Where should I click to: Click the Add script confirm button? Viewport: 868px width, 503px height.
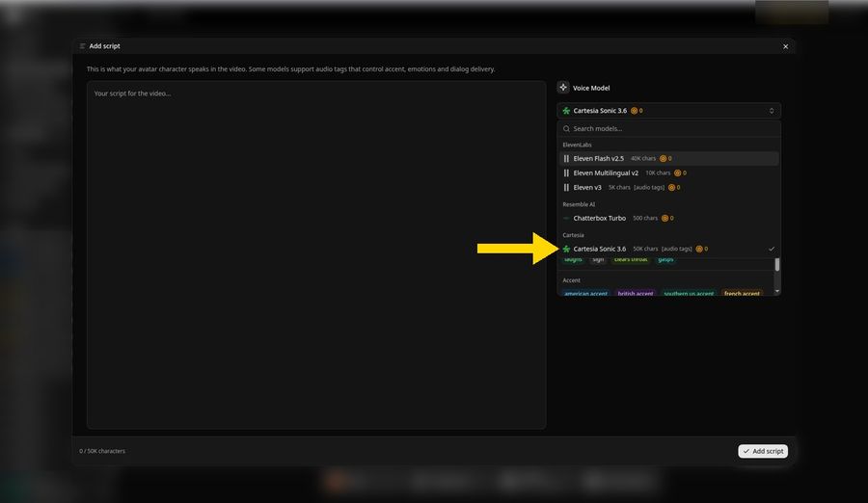coord(762,451)
